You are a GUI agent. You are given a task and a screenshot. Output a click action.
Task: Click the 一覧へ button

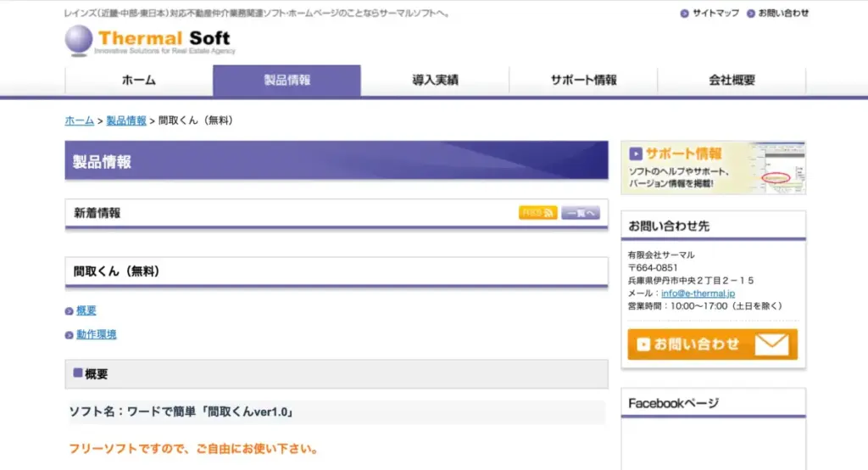[580, 213]
